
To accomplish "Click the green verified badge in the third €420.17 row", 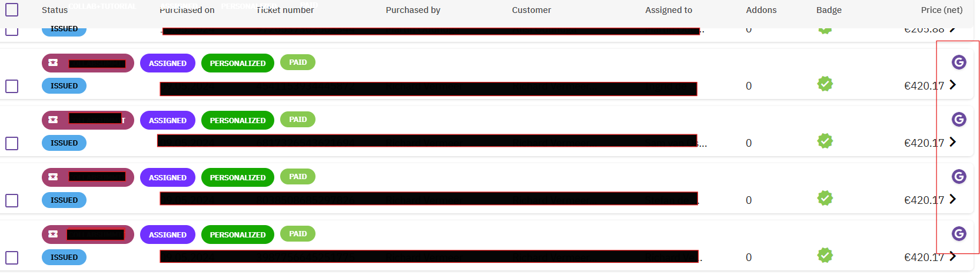I will [x=825, y=199].
